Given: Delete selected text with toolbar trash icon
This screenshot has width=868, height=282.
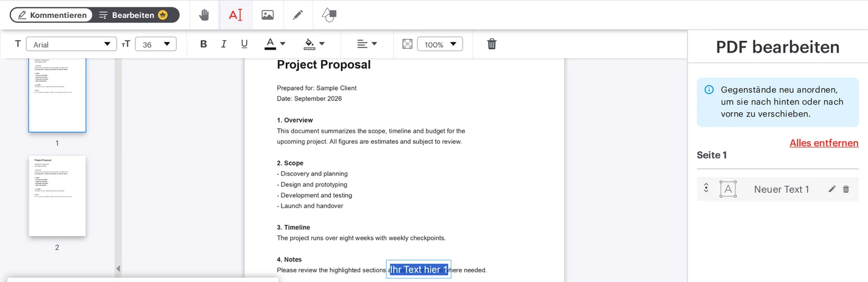Looking at the screenshot, I should click(x=492, y=44).
